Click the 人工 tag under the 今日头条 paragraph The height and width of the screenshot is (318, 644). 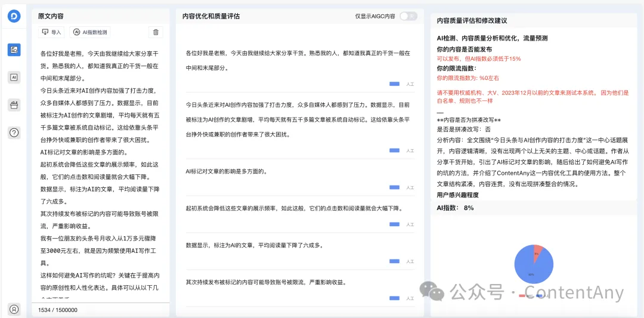(x=394, y=150)
